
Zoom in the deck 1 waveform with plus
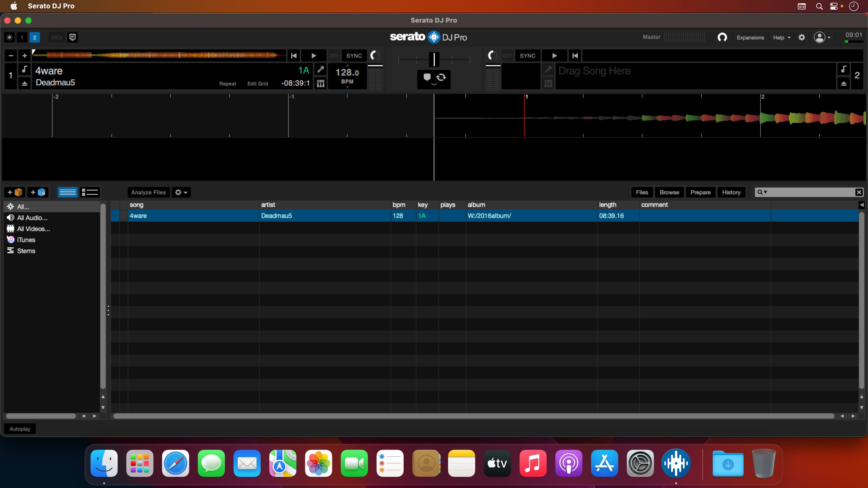point(24,56)
